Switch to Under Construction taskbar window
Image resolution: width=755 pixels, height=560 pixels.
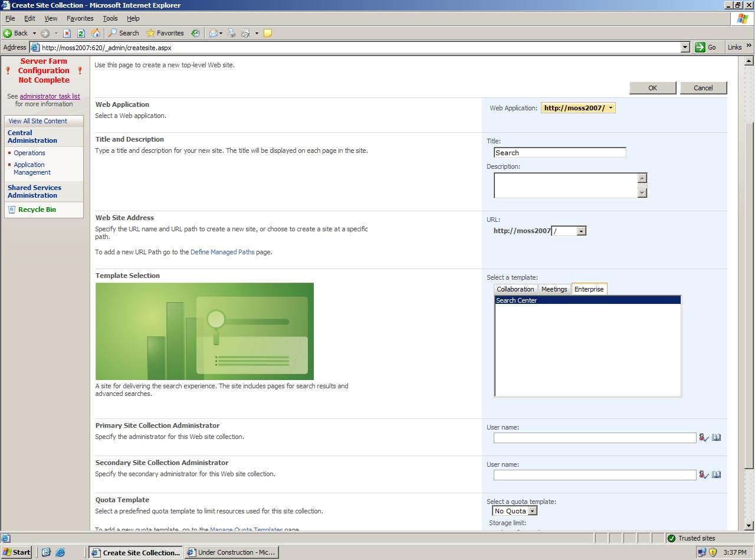pyautogui.click(x=231, y=552)
